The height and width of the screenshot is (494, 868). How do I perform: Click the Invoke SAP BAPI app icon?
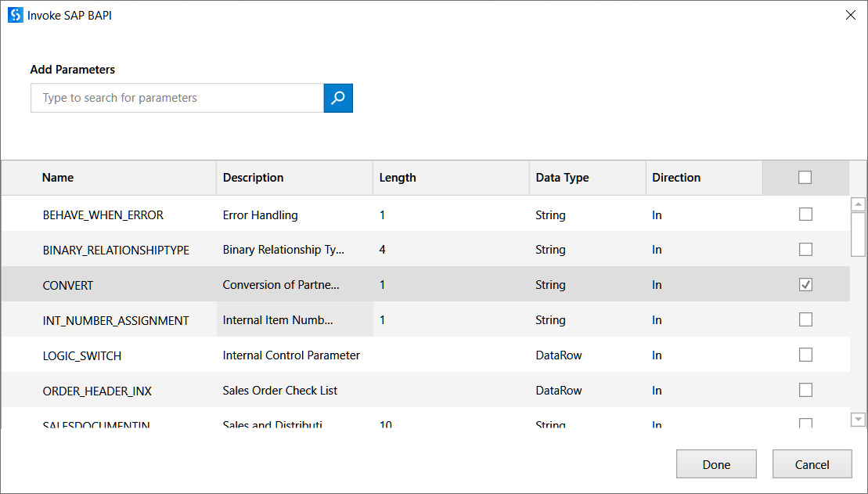(16, 15)
